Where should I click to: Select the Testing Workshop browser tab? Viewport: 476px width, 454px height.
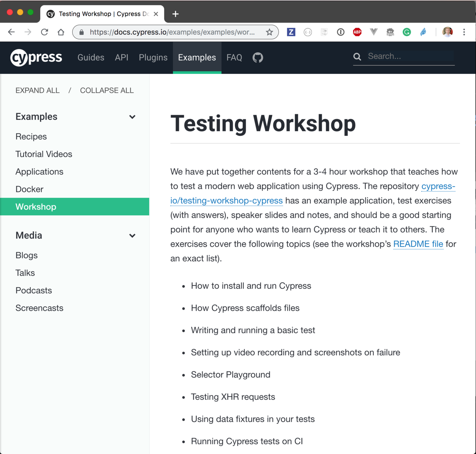click(102, 14)
